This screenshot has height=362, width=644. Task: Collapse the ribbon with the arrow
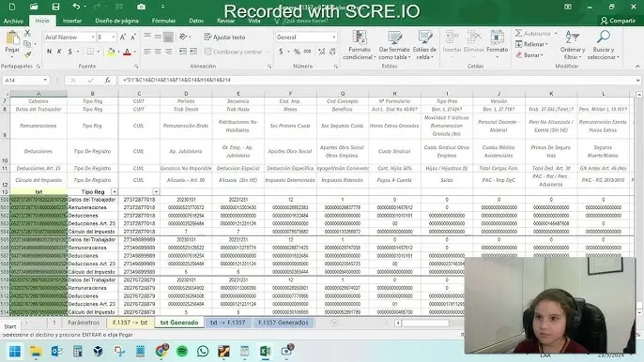[637, 66]
